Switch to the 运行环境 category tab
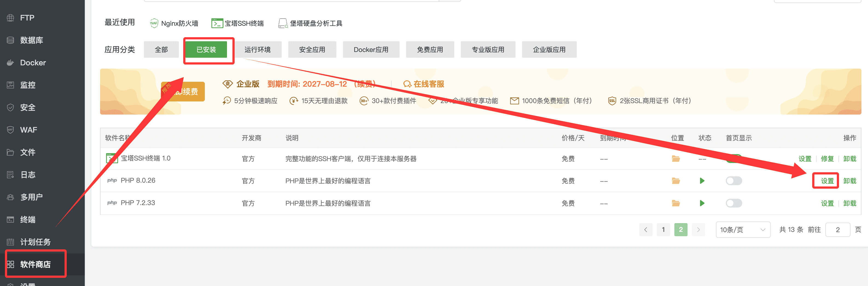This screenshot has width=868, height=286. tap(257, 49)
